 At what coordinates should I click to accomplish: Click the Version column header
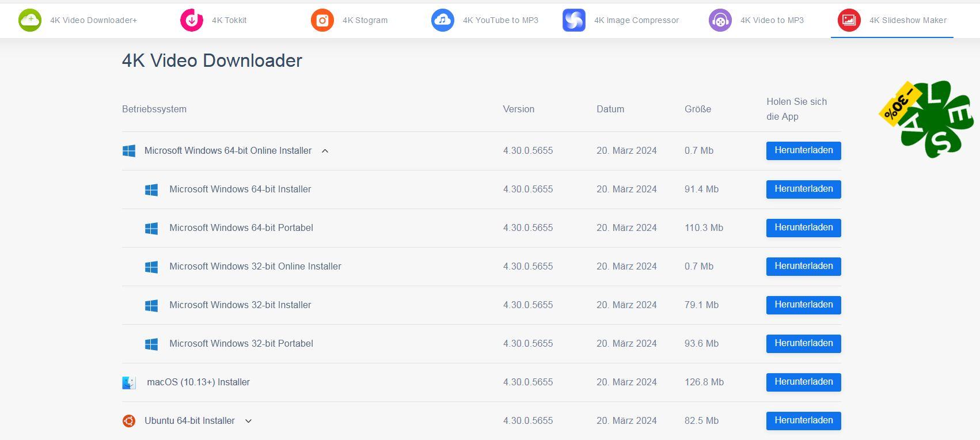[x=519, y=109]
